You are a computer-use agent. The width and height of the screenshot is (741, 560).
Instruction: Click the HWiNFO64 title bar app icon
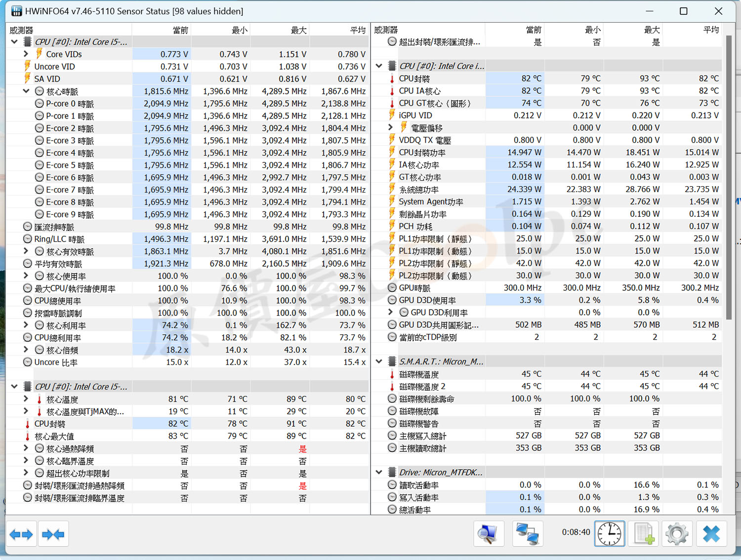coord(16,11)
